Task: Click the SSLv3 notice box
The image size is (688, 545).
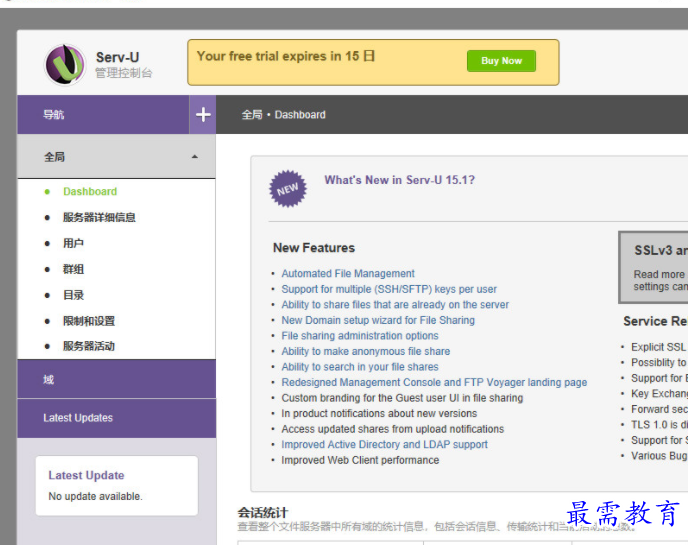Action: coord(653,267)
